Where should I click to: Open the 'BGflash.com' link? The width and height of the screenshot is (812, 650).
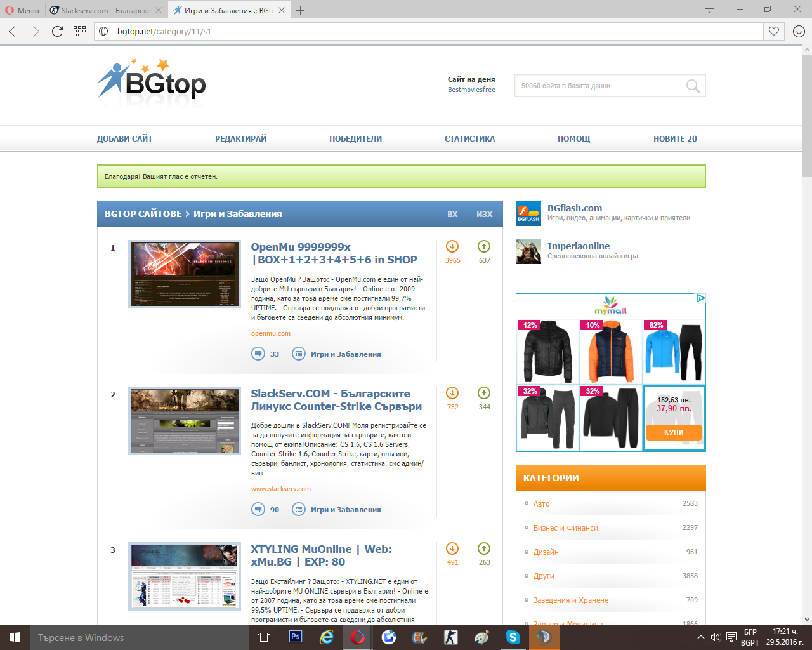[x=575, y=208]
